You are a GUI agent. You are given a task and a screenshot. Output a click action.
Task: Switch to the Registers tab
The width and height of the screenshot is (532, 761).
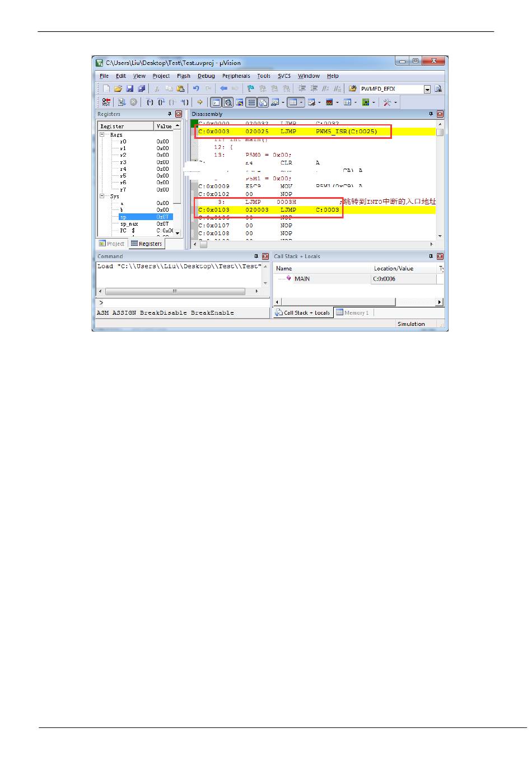click(146, 244)
